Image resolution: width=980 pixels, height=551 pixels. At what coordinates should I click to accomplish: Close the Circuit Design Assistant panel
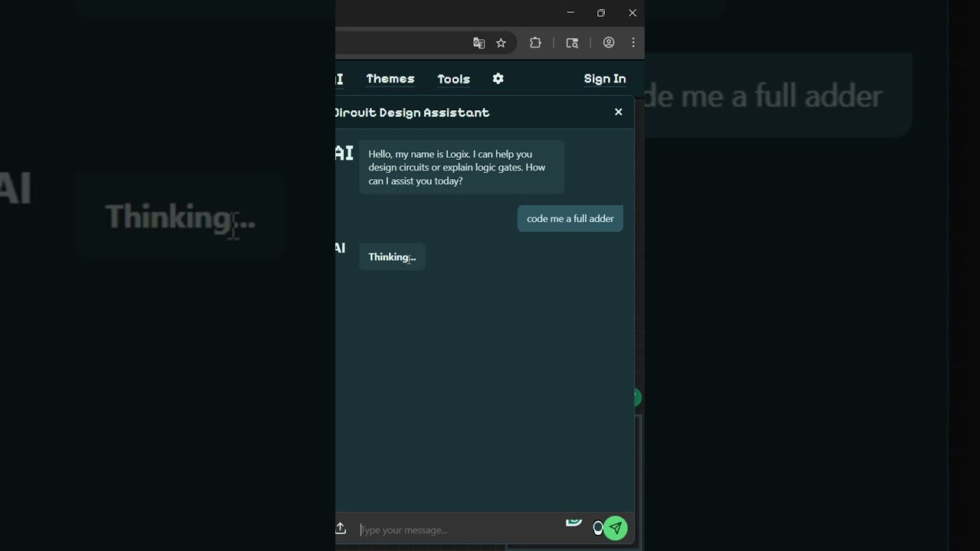click(618, 112)
